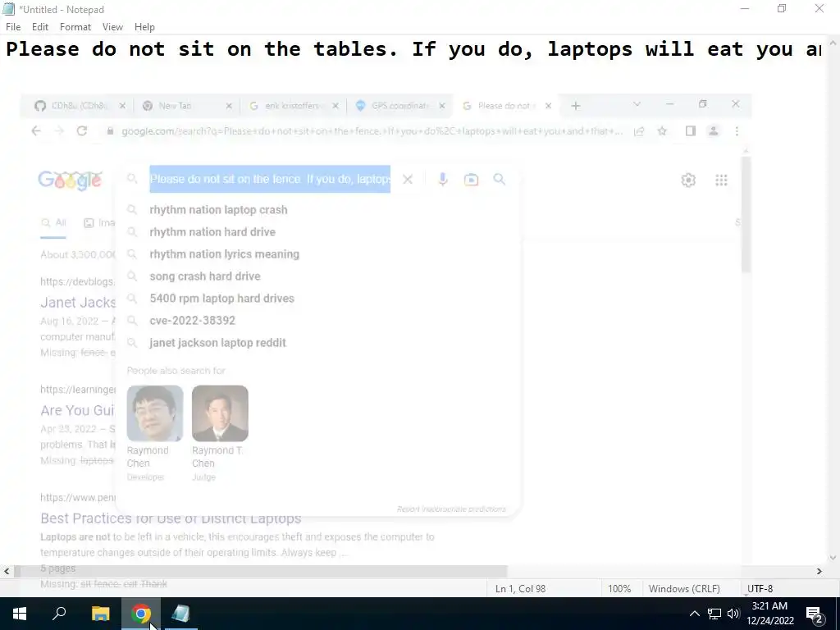Clear the Google search box with X
Viewport: 840px width, 630px height.
[x=408, y=180]
